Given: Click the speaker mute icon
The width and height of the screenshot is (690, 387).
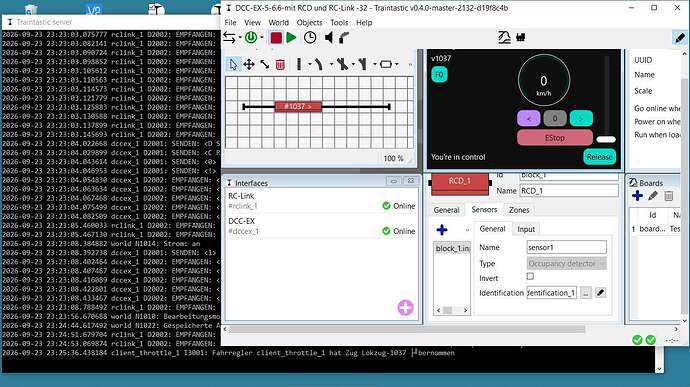Looking at the screenshot, I should pyautogui.click(x=329, y=38).
